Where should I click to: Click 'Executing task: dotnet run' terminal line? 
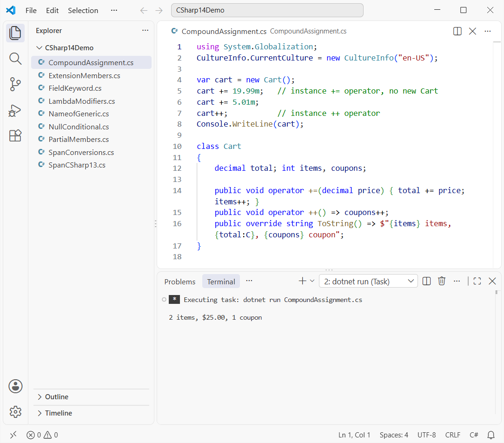[x=273, y=300]
